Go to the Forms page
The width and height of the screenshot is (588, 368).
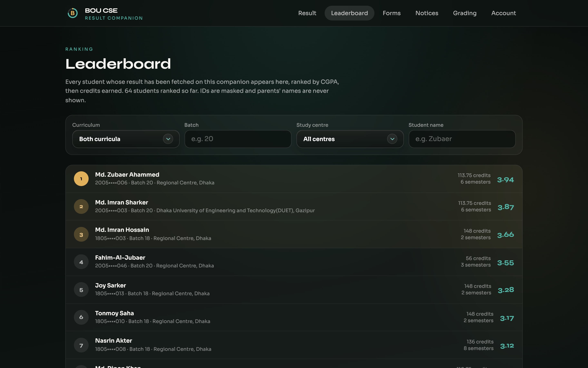click(x=392, y=13)
